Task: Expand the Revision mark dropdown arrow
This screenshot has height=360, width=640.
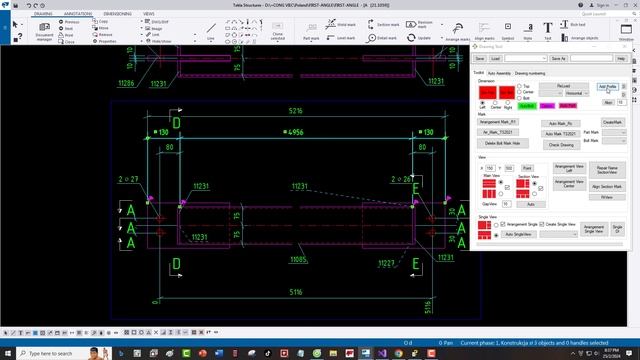Action: tap(442, 25)
